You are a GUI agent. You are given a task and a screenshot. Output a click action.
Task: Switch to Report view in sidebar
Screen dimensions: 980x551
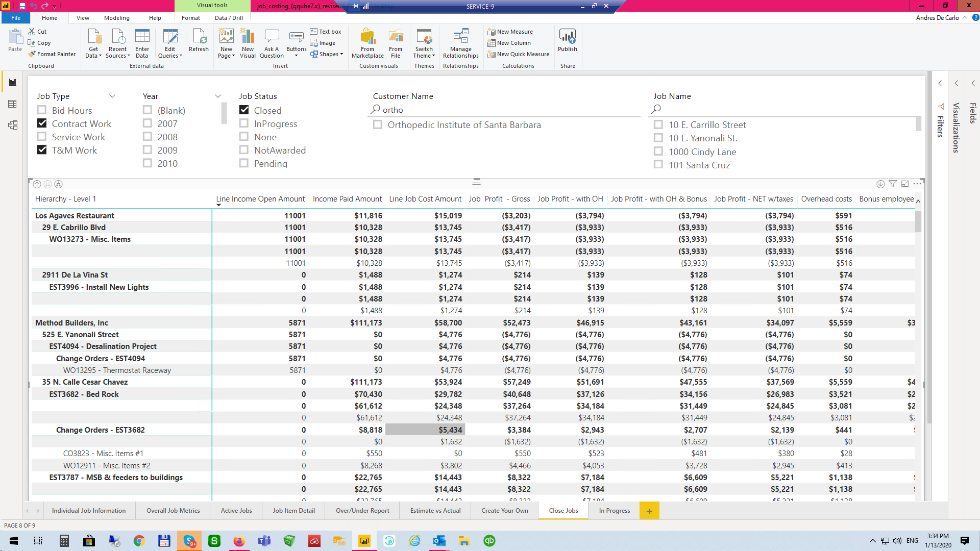pos(13,82)
